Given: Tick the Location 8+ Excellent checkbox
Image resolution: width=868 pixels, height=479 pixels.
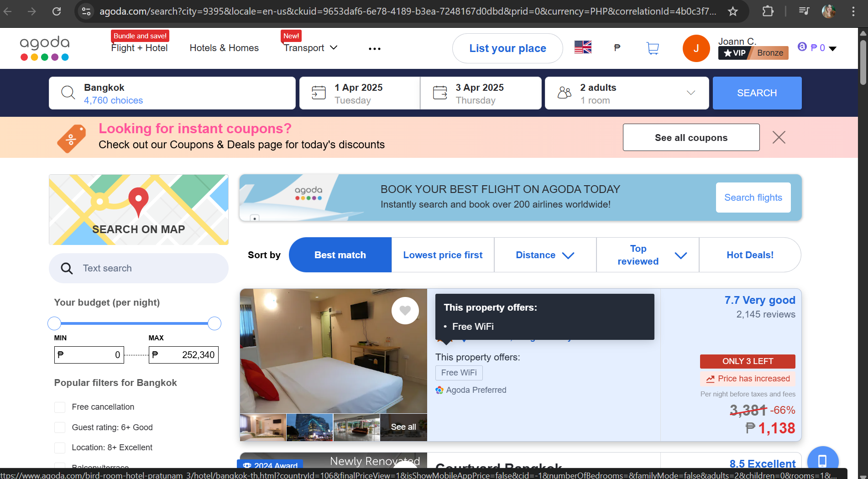Looking at the screenshot, I should [60, 448].
